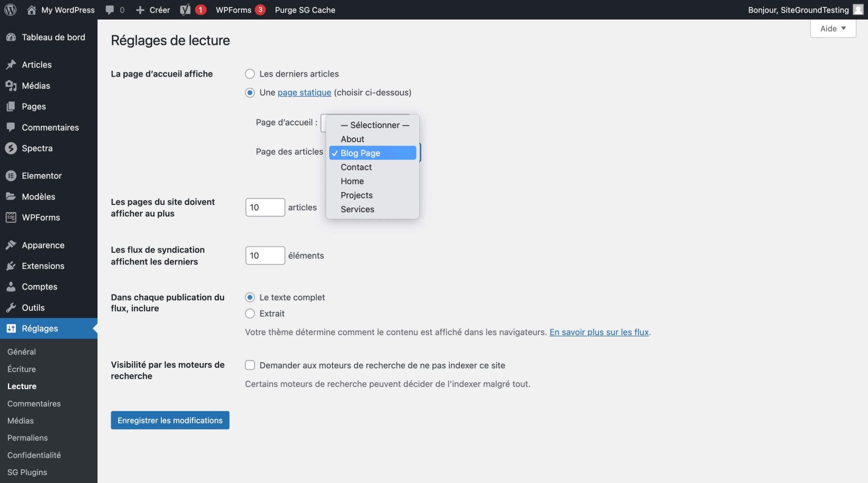Click the Spectra logo icon
Screen dimensions: 868x483
[11, 148]
